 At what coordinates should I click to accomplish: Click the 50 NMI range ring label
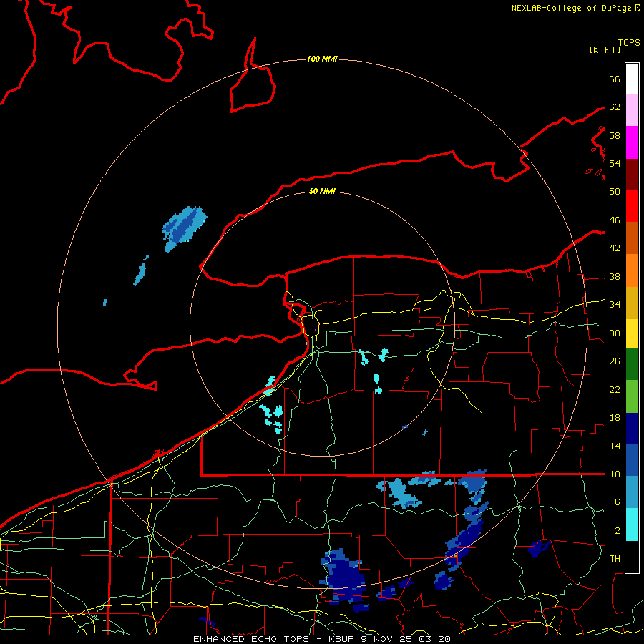322,191
